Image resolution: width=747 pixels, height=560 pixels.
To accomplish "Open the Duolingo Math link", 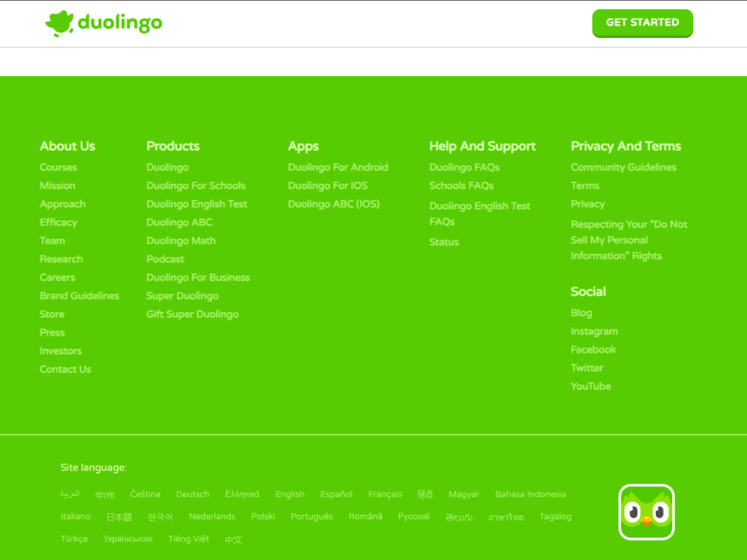I will (x=181, y=241).
